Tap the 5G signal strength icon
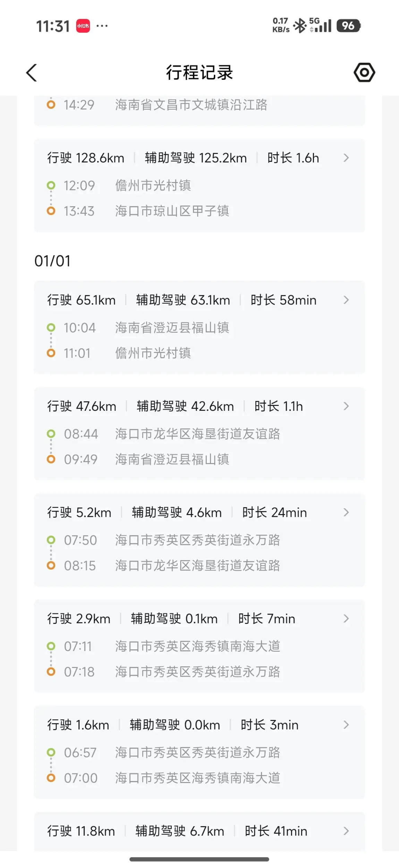 click(321, 25)
